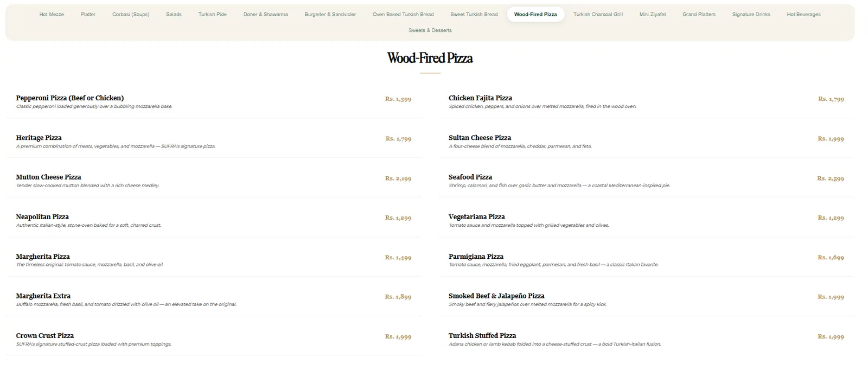This screenshot has height=370, width=868.
Task: Click the Pepperoni Pizza (Beef or Chicken) title
Action: [x=70, y=98]
